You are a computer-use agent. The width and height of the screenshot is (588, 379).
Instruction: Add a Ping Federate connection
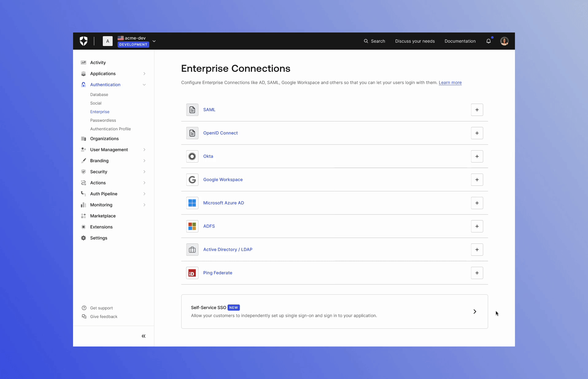[x=477, y=273]
